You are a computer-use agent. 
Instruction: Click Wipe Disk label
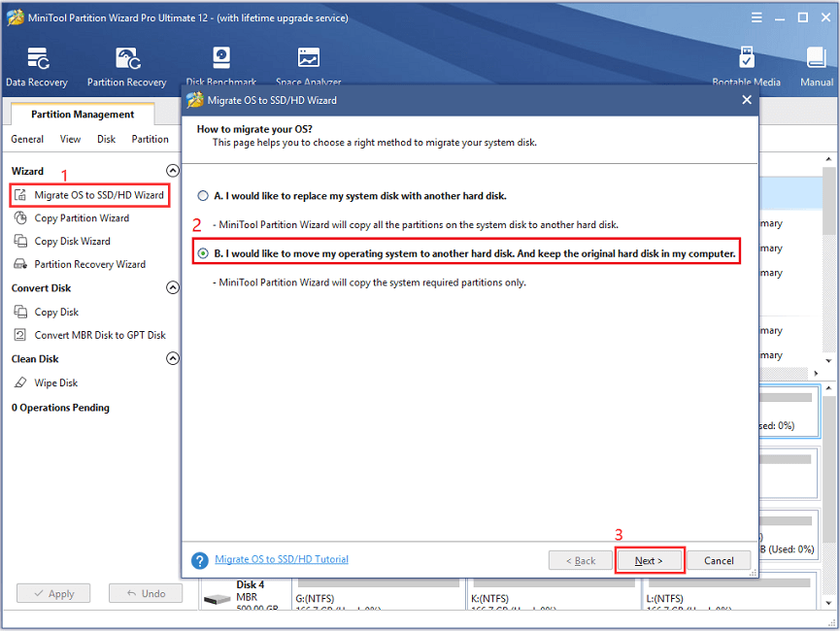pos(56,382)
